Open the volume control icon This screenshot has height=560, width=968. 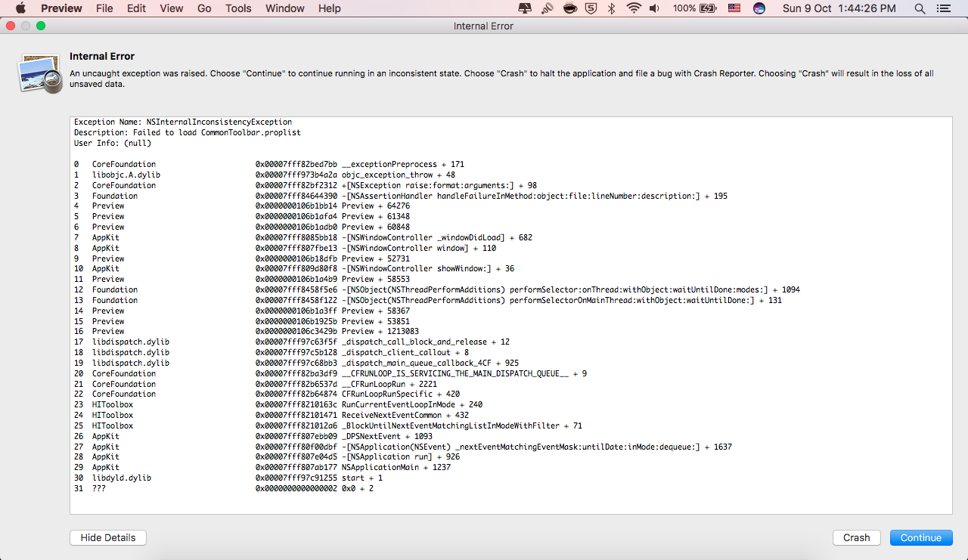click(x=653, y=8)
